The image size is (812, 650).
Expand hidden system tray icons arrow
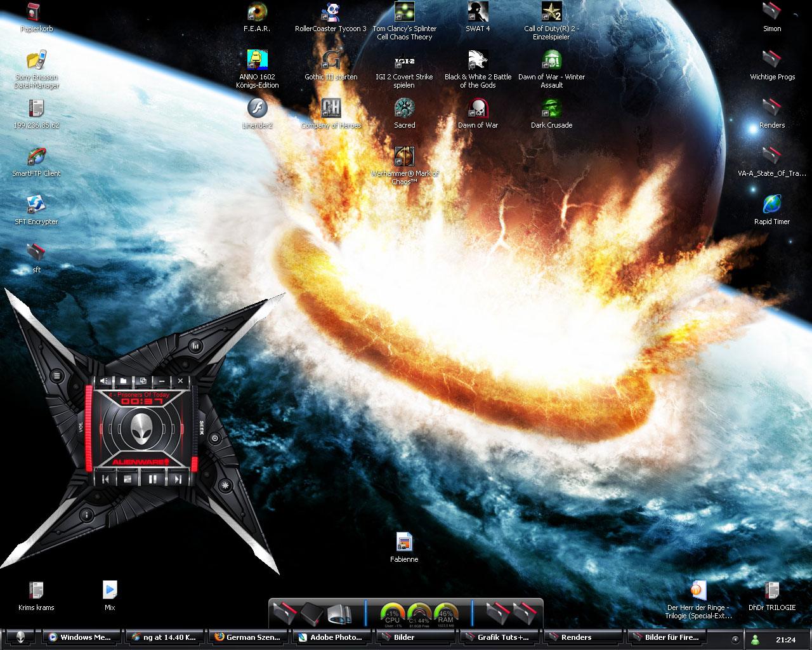point(735,639)
